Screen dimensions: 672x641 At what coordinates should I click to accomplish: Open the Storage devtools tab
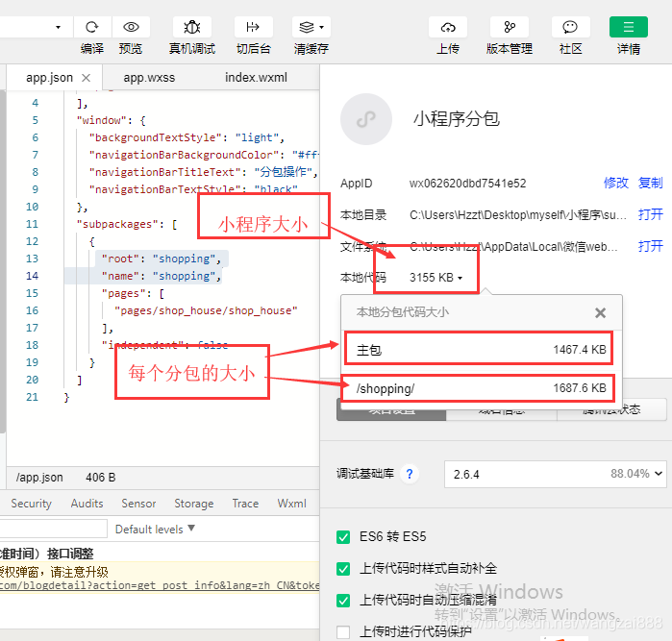193,504
